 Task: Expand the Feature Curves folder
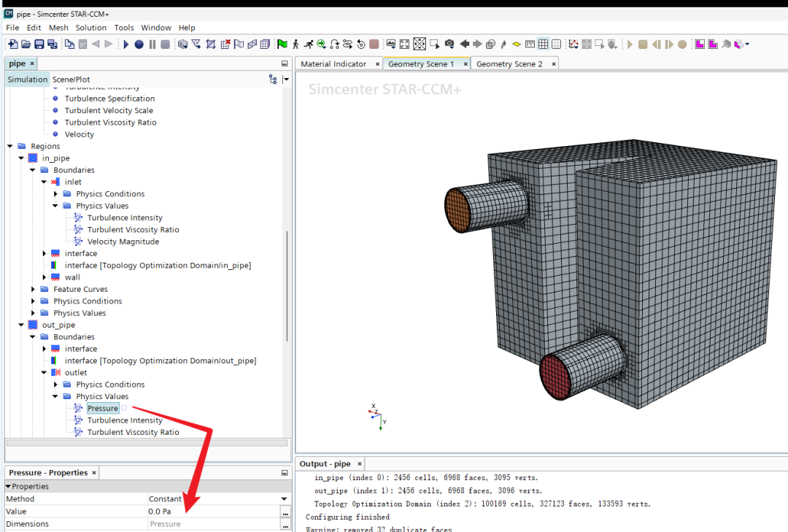click(33, 289)
